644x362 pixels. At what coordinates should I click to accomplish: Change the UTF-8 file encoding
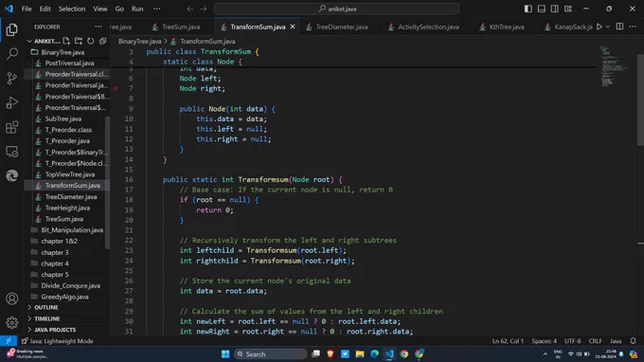point(573,341)
